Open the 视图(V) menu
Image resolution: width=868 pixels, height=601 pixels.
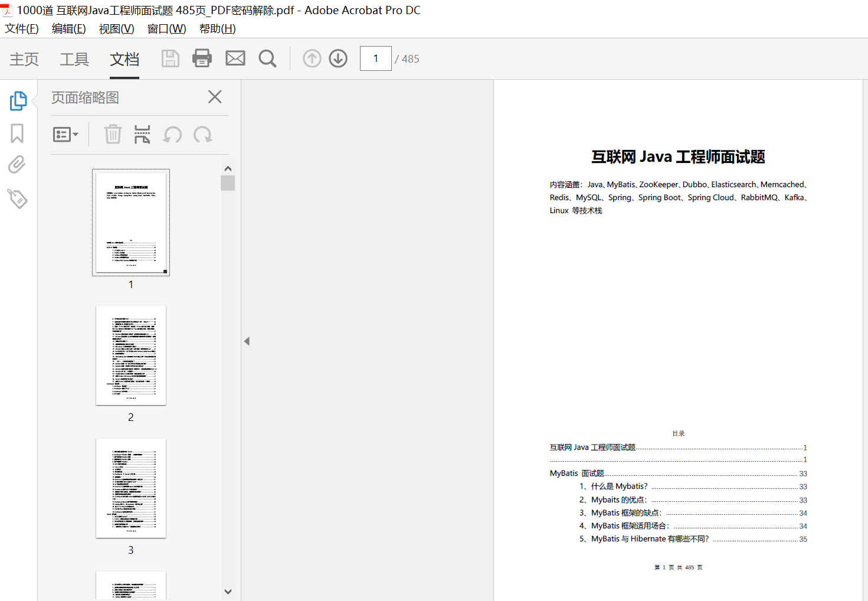116,29
